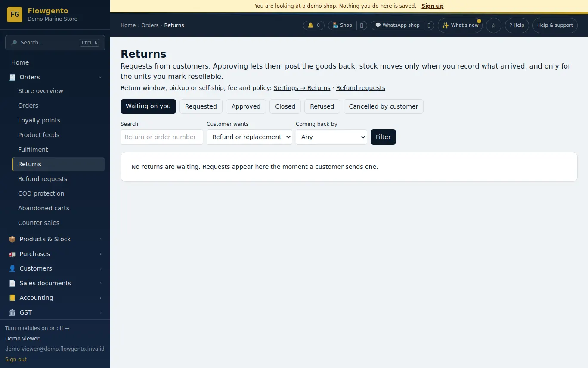Image resolution: width=588 pixels, height=368 pixels.
Task: Open Abandoned carts in sidebar
Action: click(x=59, y=208)
